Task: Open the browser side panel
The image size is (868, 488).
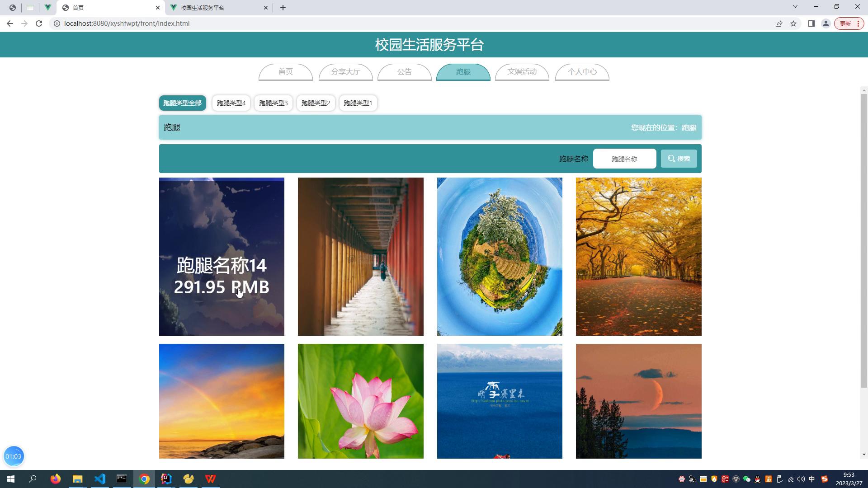Action: pyautogui.click(x=811, y=23)
